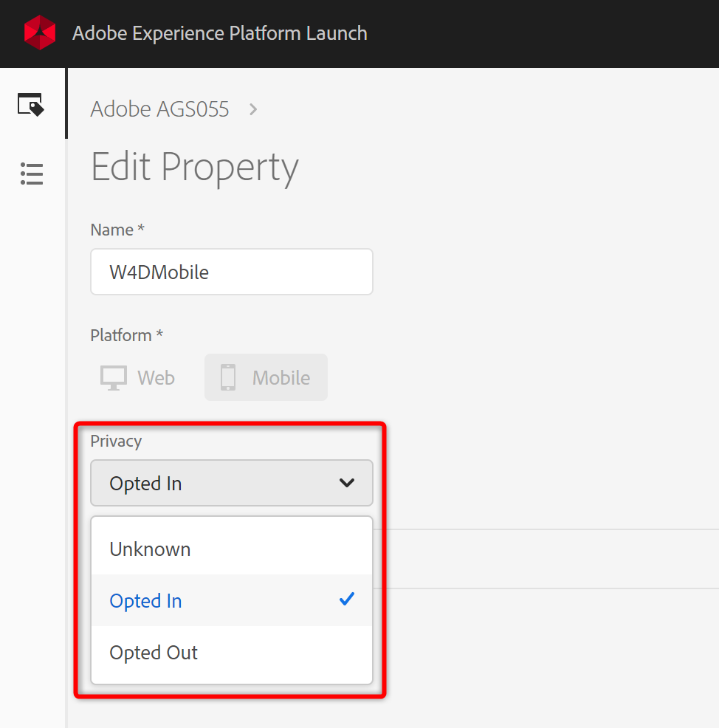Click the Edit Property heading
Screen dimensions: 719x728
(195, 167)
